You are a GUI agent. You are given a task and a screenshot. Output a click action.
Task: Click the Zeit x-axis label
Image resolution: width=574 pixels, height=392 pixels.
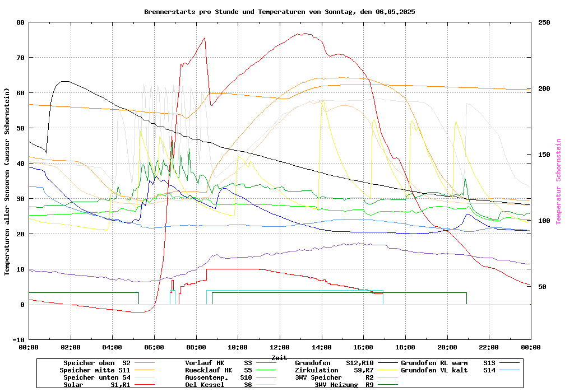[x=279, y=357]
